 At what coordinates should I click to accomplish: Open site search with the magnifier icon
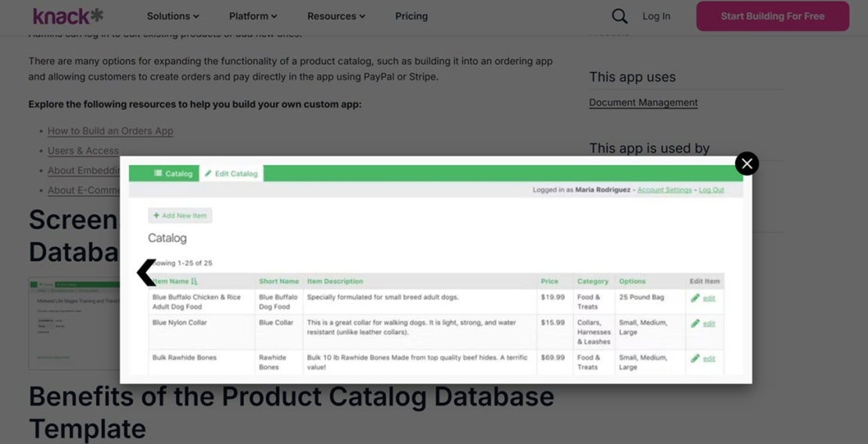tap(619, 16)
